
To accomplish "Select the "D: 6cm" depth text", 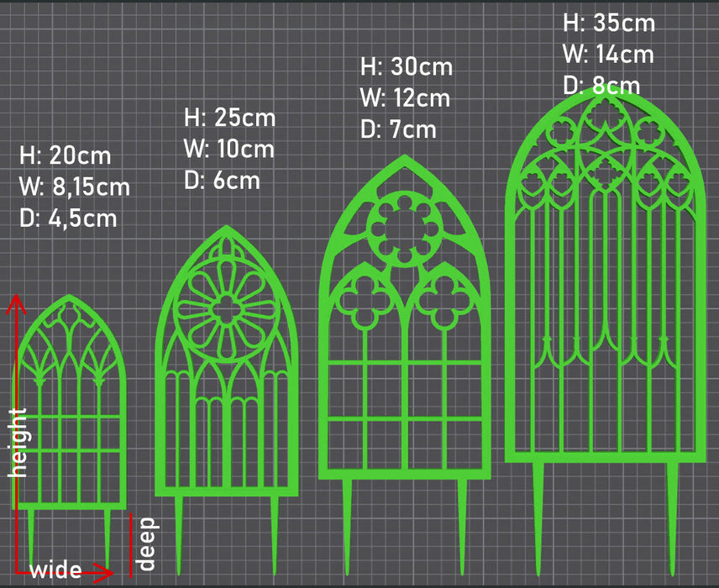I will click(223, 180).
